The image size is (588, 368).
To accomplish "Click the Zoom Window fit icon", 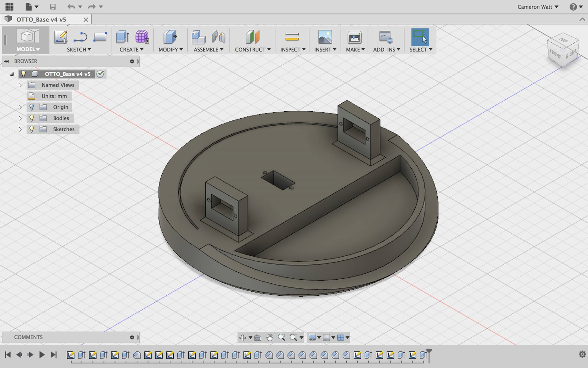I will (x=293, y=338).
